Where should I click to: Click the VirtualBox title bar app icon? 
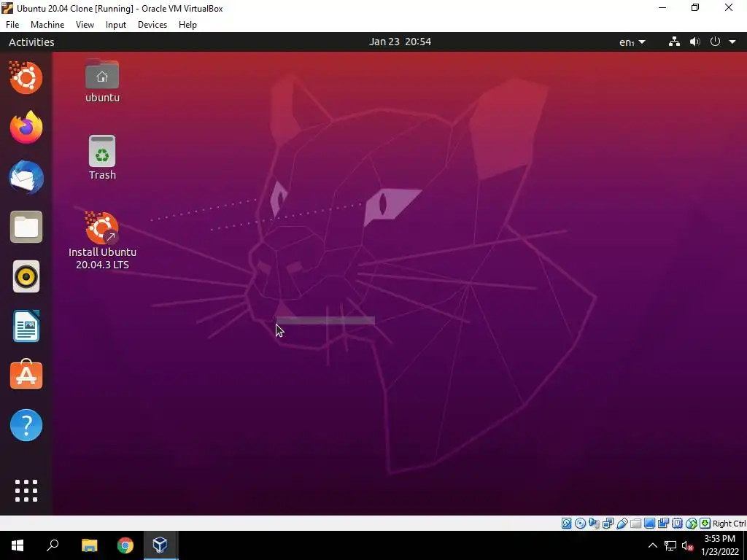coord(7,8)
